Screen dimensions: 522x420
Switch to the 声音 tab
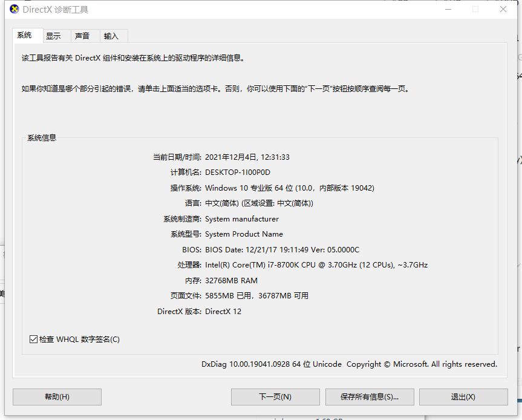point(85,36)
